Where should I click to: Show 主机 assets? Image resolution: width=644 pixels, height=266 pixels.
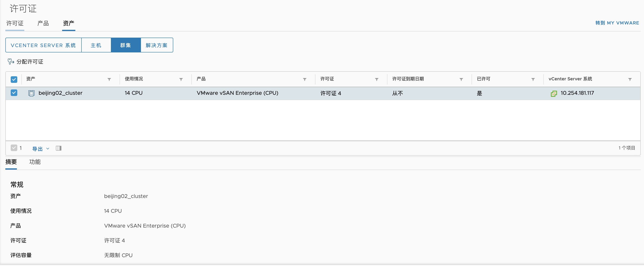[x=96, y=45]
